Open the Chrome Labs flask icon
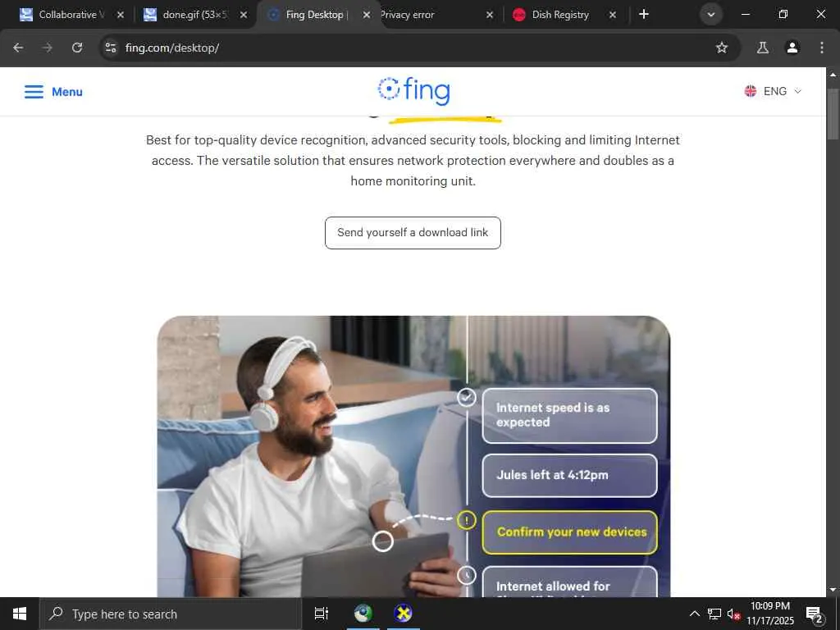This screenshot has height=630, width=840. point(762,48)
